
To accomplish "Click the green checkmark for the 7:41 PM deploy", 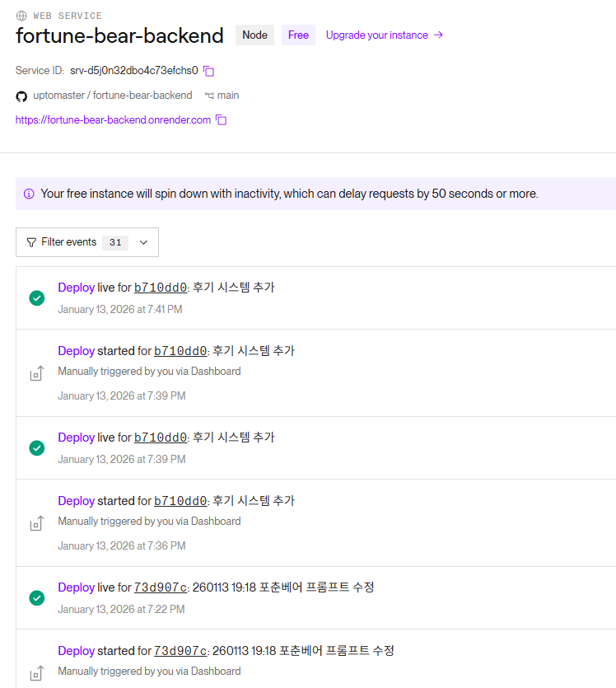I will 36,297.
